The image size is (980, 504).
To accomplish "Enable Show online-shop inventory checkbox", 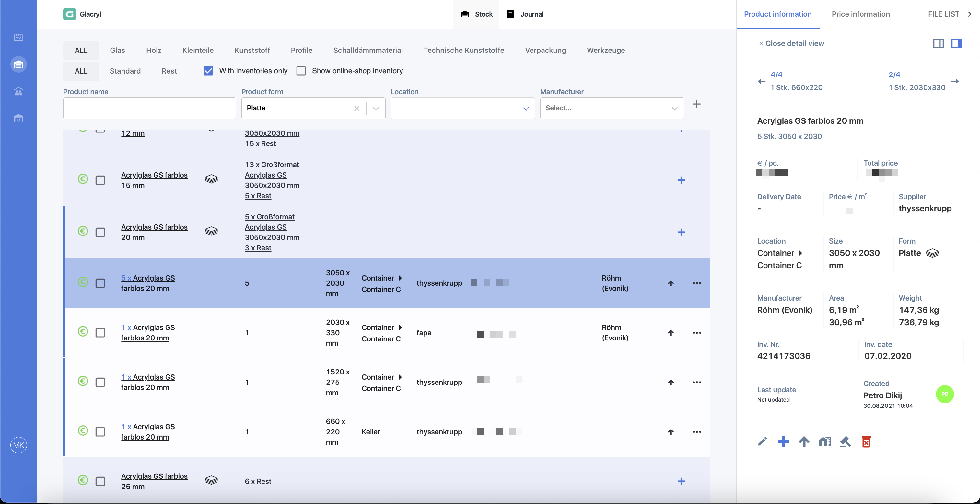I will [301, 71].
